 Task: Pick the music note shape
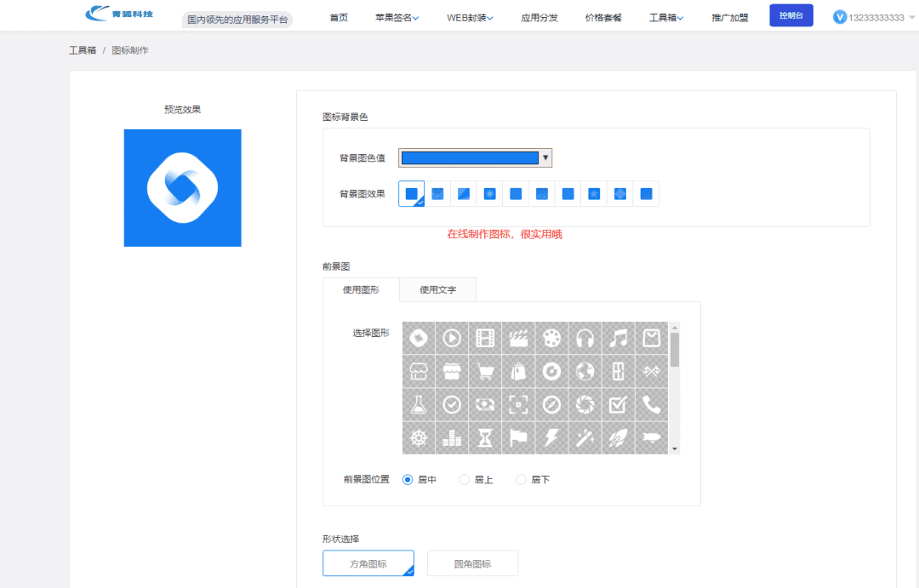[x=618, y=339]
